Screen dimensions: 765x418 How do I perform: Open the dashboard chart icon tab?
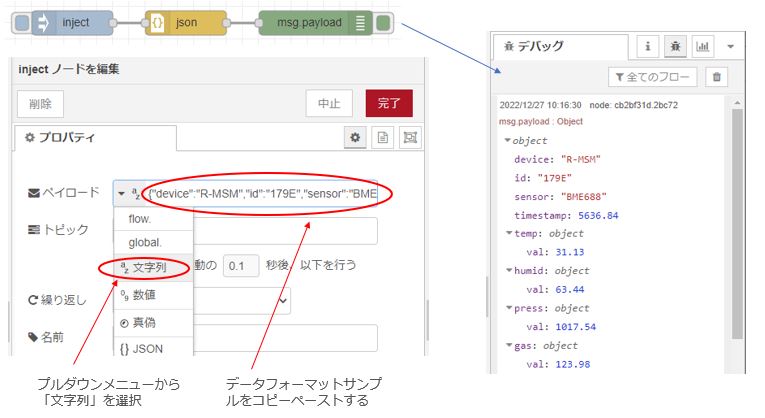coord(701,46)
